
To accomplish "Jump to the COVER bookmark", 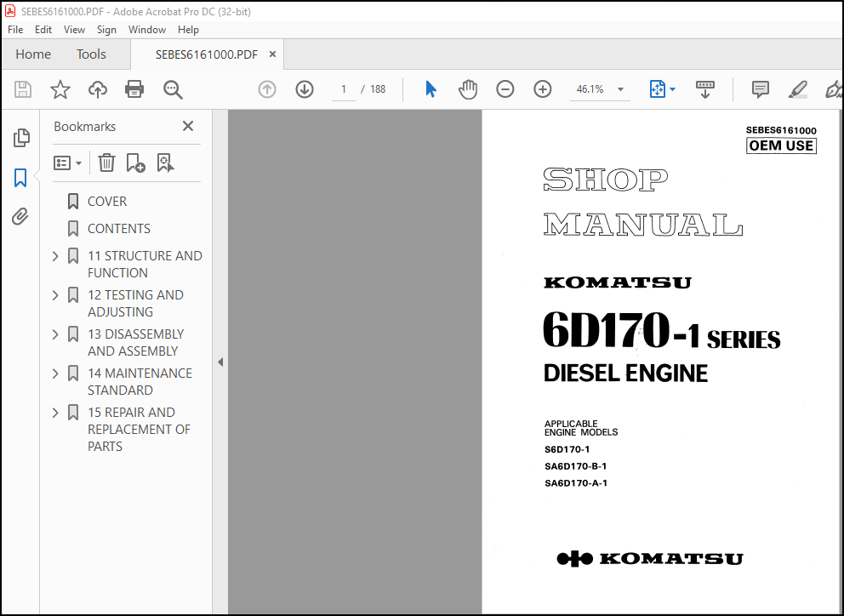I will click(107, 202).
